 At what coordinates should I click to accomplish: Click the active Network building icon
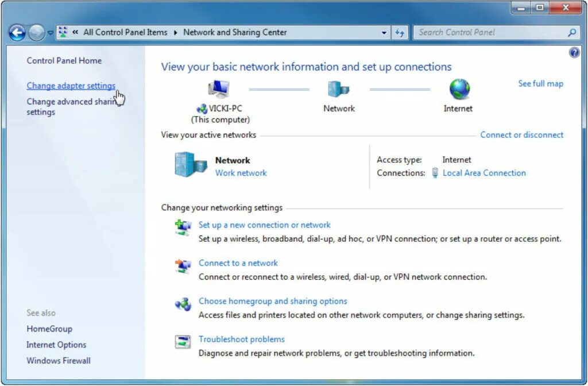[x=191, y=164]
